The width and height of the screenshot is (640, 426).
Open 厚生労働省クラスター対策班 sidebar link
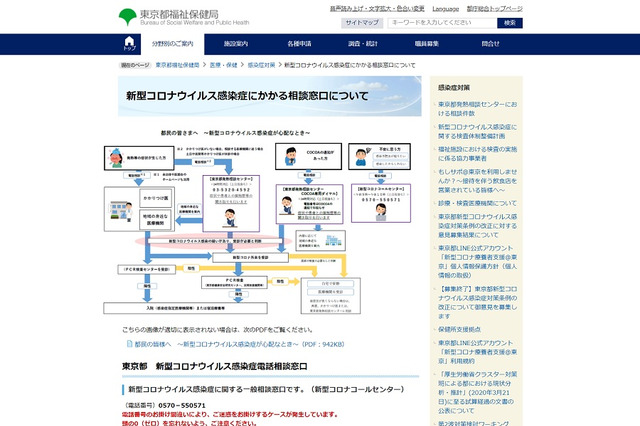point(478,392)
